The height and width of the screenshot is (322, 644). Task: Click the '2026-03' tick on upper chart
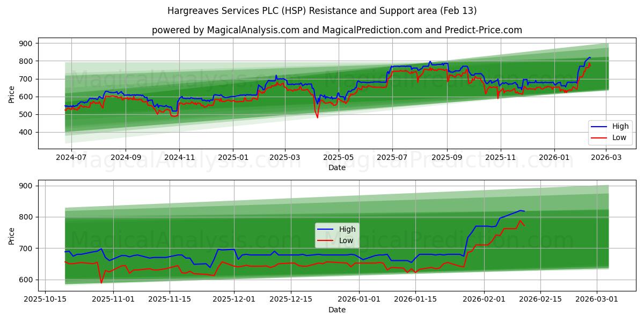(606, 158)
